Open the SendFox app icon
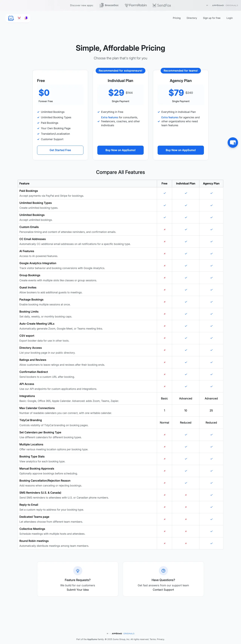 pos(155,5)
